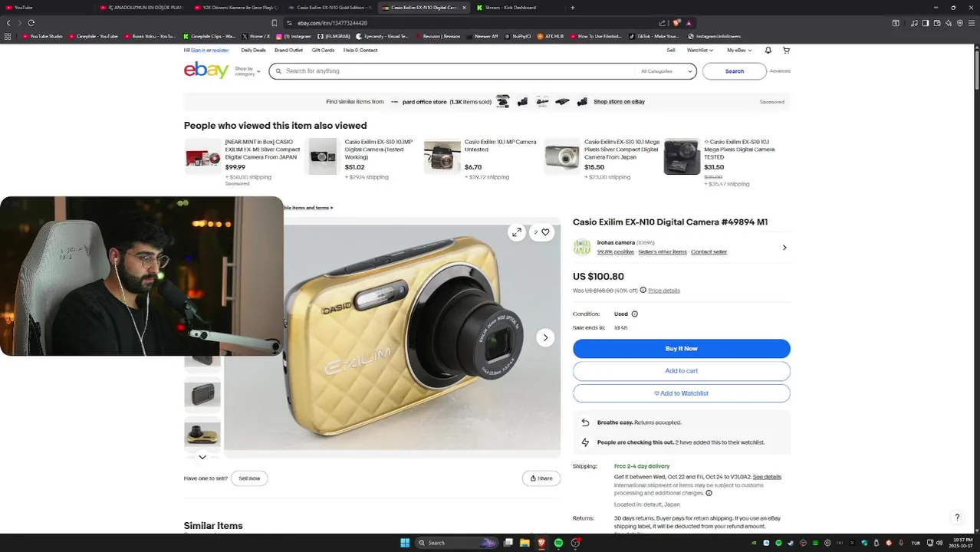Expand the My eBay menu
The height and width of the screenshot is (552, 980).
(738, 50)
